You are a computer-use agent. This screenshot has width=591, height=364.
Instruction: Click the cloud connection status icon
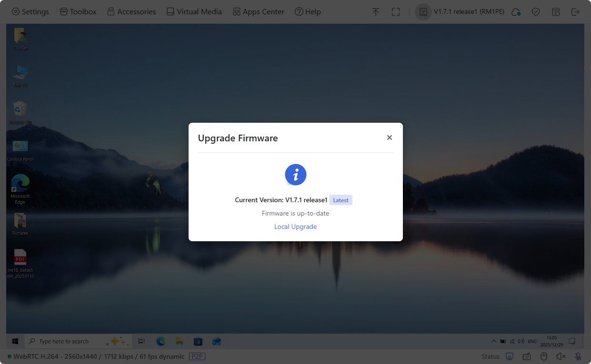[516, 11]
